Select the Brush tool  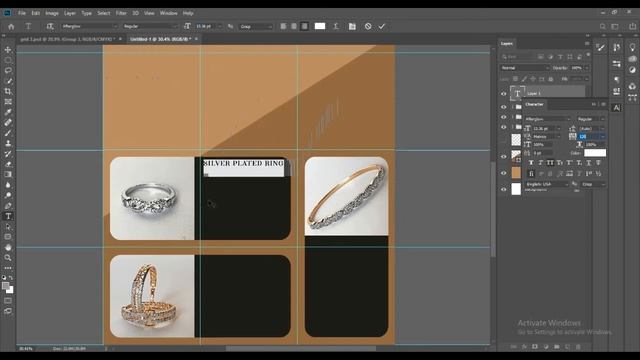tap(8, 133)
